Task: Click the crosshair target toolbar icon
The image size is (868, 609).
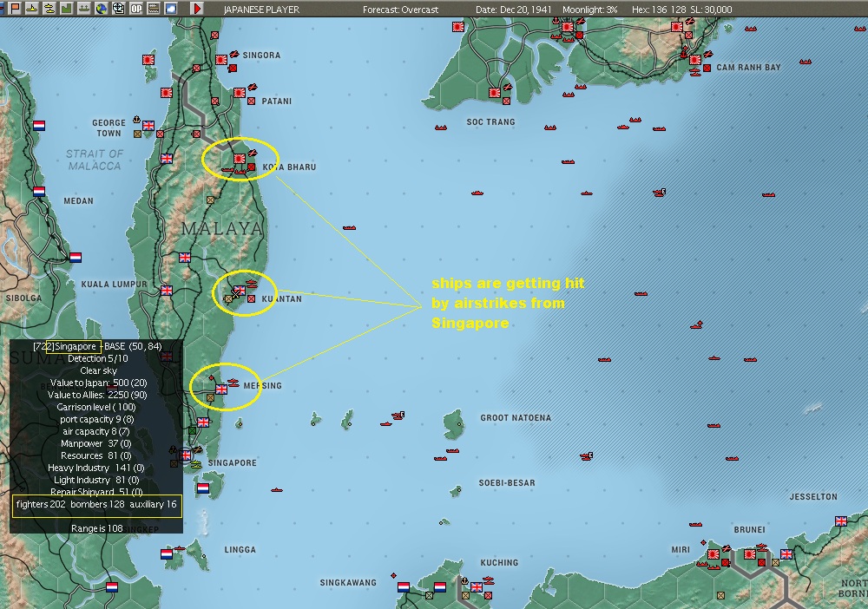Action: point(118,9)
